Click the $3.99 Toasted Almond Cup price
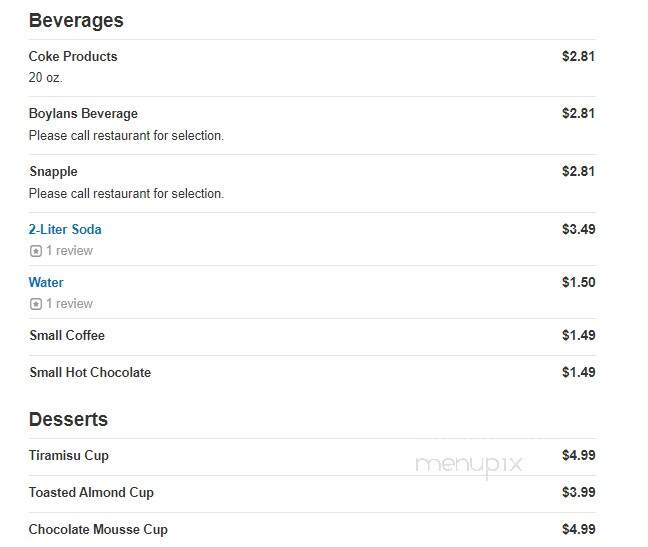 click(x=579, y=492)
